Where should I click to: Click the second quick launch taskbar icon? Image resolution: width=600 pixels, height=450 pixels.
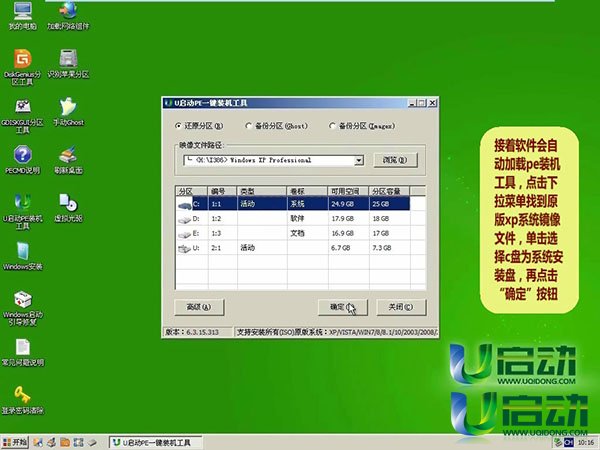[x=51, y=443]
